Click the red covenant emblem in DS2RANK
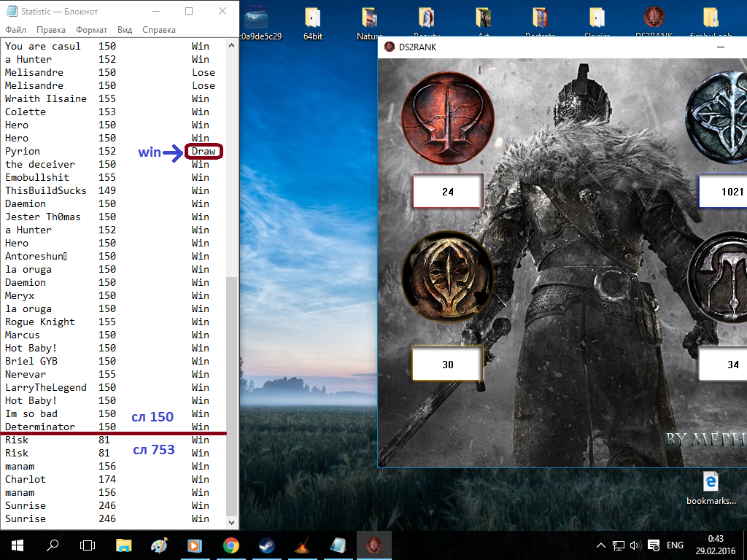Viewport: 747px width, 560px height. point(448,119)
